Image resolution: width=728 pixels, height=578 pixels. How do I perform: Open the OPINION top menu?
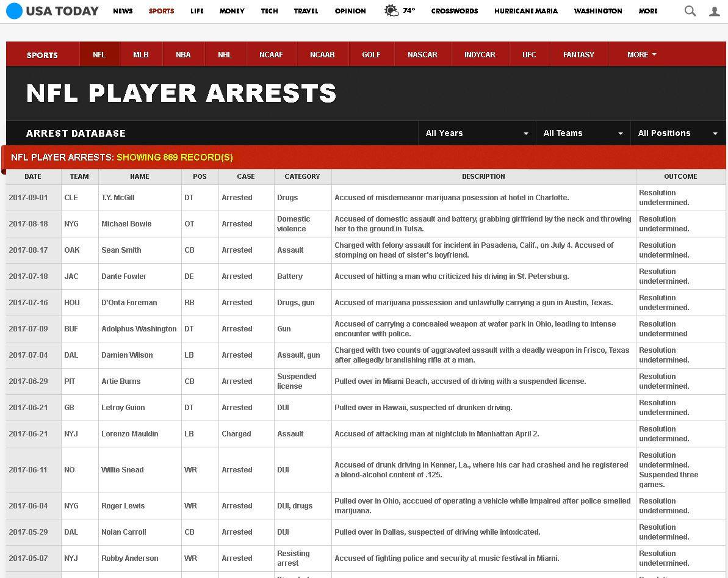pyautogui.click(x=350, y=10)
